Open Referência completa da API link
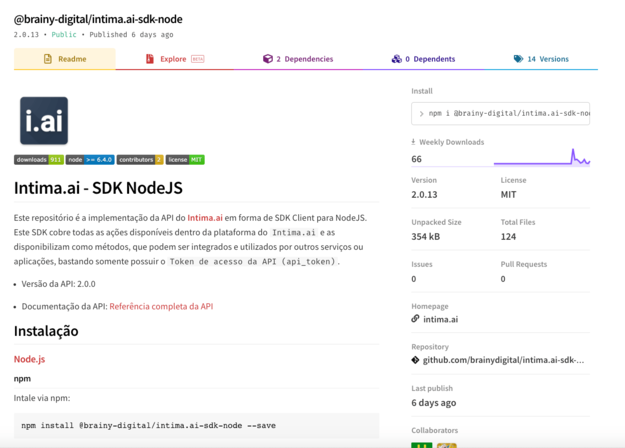This screenshot has height=448, width=625. click(161, 306)
